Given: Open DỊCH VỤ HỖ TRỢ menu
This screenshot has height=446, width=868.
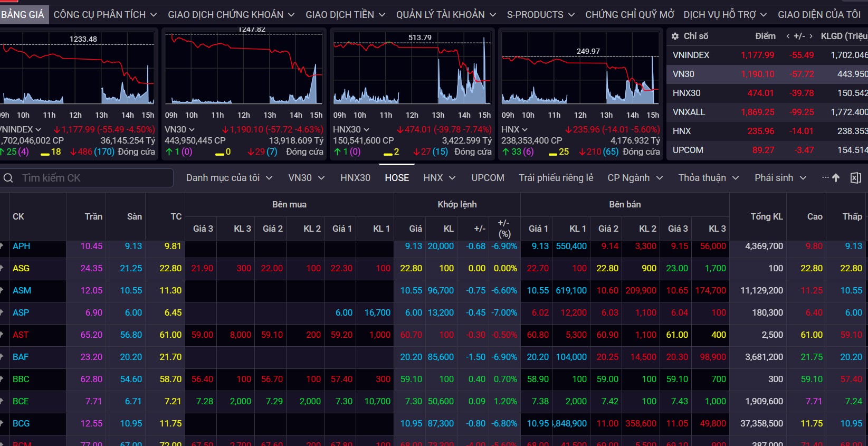Looking at the screenshot, I should point(725,15).
